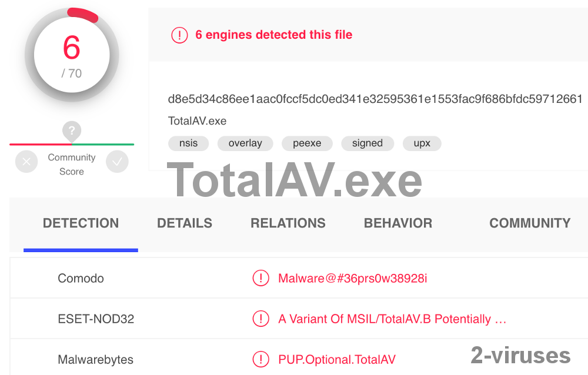This screenshot has width=588, height=375.
Task: Downvote the file with the X community icon
Action: 26,161
